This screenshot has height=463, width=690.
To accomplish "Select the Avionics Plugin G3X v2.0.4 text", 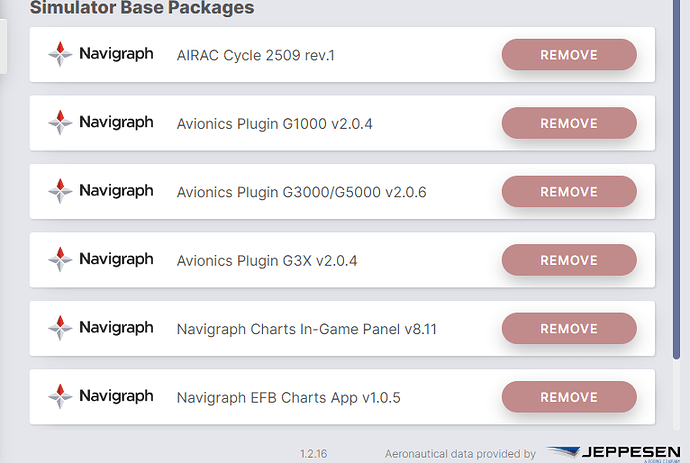I will pyautogui.click(x=267, y=261).
